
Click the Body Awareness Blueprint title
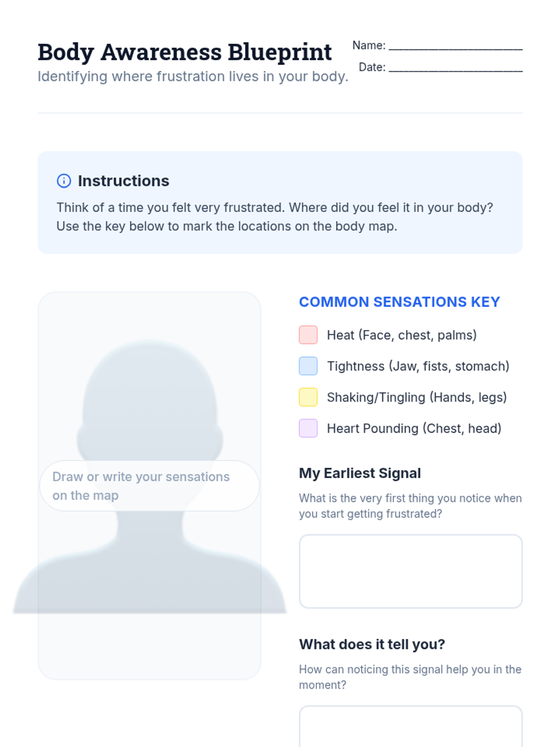[185, 52]
